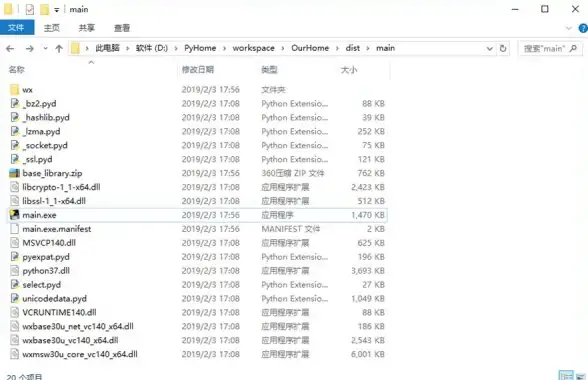The image size is (588, 380).
Task: Select the base_library.zip file name
Action: point(52,173)
